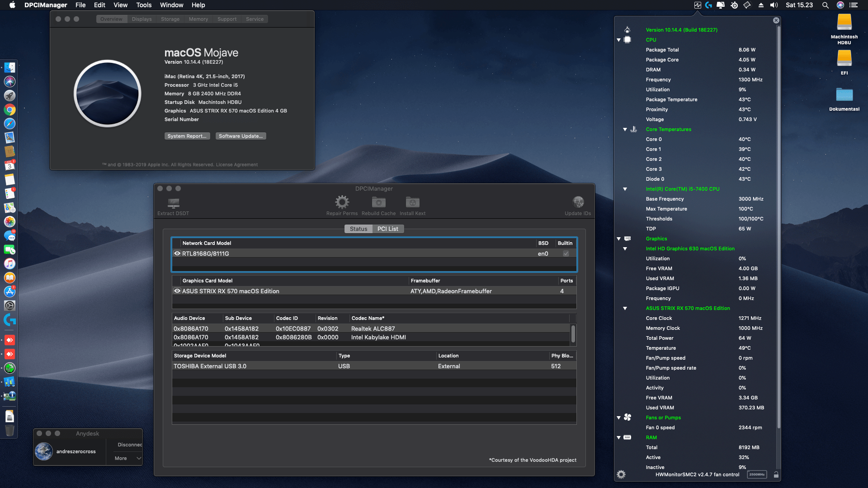
Task: Open the Tools menu
Action: (143, 5)
